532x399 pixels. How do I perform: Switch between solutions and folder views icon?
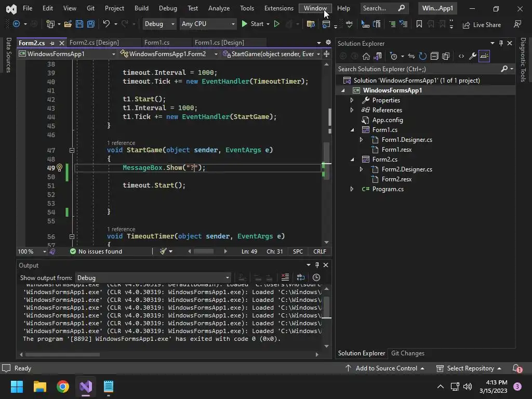pos(378,56)
